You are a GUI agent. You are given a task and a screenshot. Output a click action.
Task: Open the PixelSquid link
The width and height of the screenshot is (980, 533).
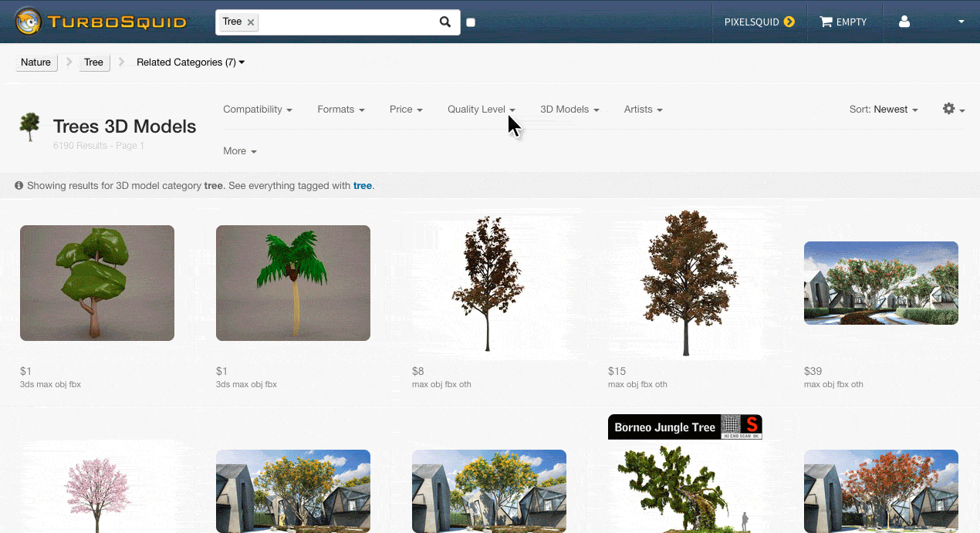[759, 22]
